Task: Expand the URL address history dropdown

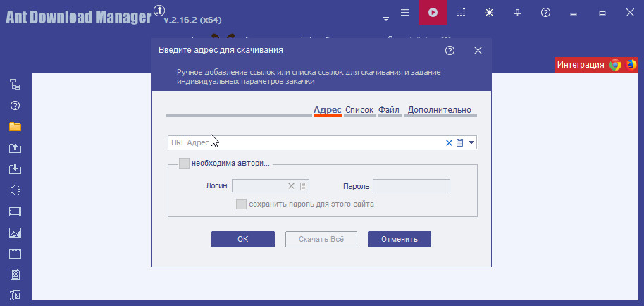Action: click(x=471, y=143)
